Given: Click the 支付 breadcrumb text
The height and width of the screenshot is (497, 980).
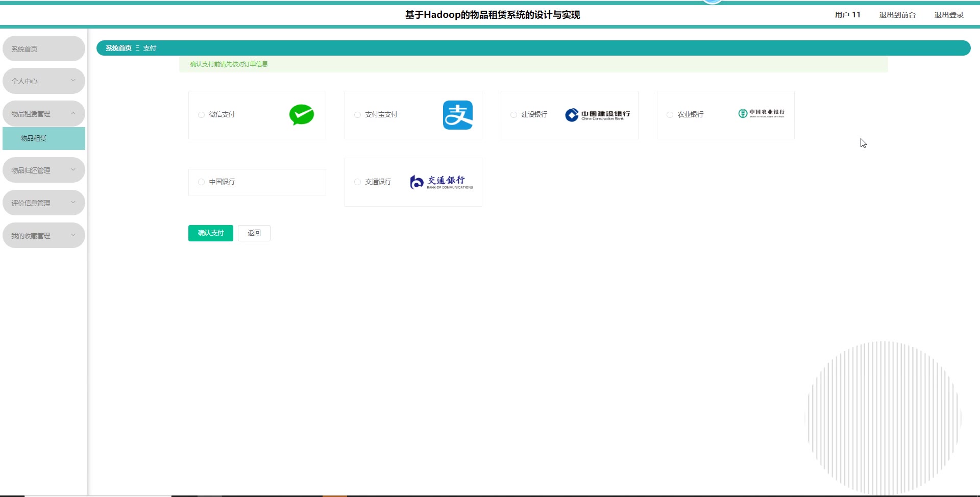Looking at the screenshot, I should coord(150,48).
